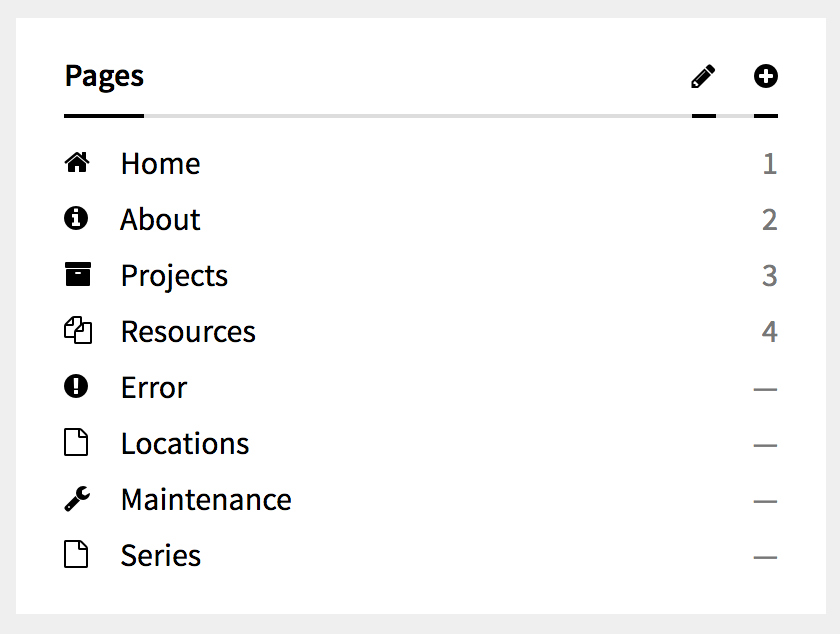Click the Pages heading
This screenshot has width=840, height=634.
click(x=104, y=76)
